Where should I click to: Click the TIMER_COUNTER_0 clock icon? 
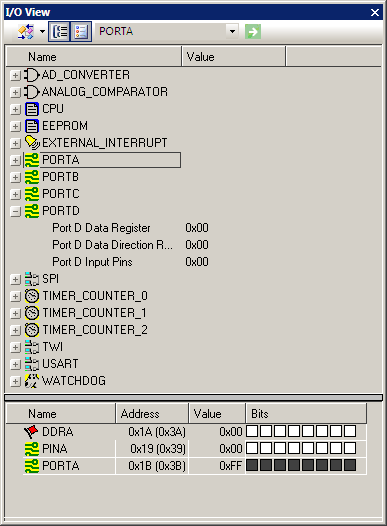[32, 296]
